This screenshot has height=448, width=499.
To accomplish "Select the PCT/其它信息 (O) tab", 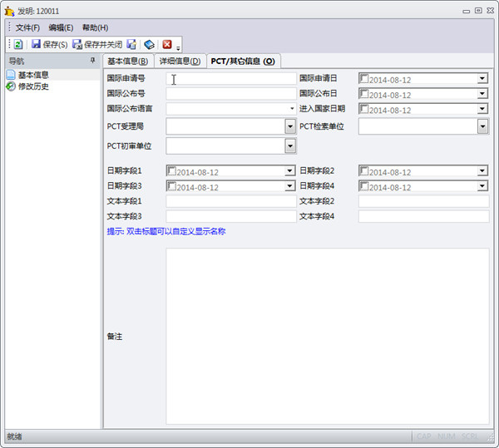I will [x=243, y=61].
